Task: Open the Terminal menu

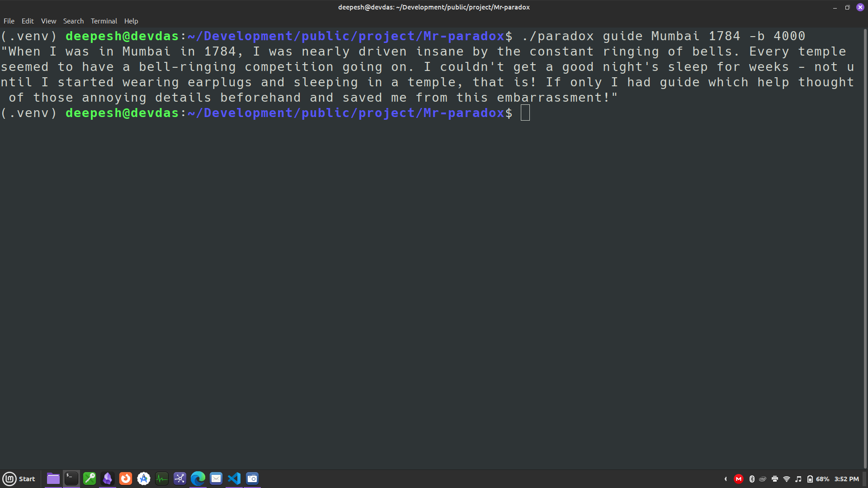Action: pos(104,21)
